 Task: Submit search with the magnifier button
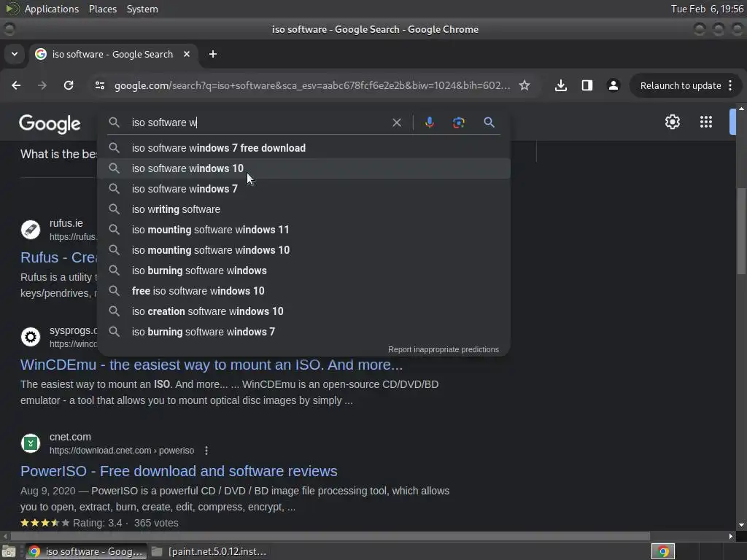[489, 122]
